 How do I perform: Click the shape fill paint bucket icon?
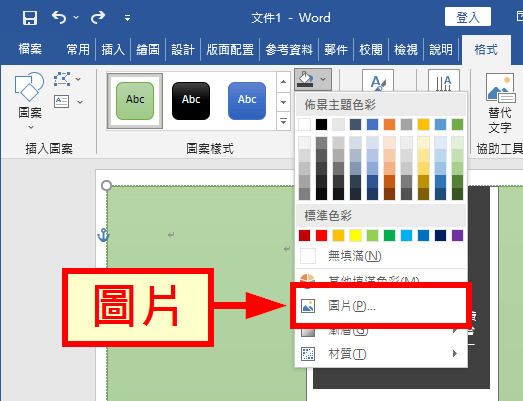(x=306, y=79)
